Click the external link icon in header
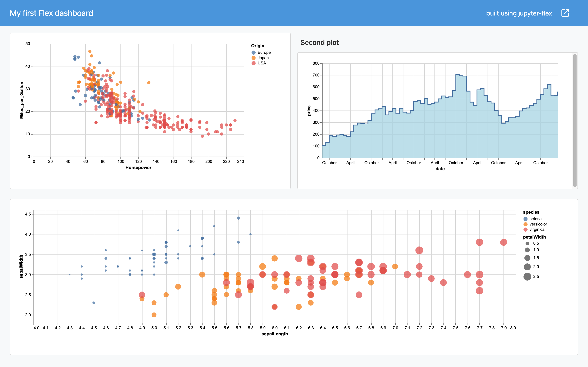Screen dimensions: 588x367 [565, 13]
